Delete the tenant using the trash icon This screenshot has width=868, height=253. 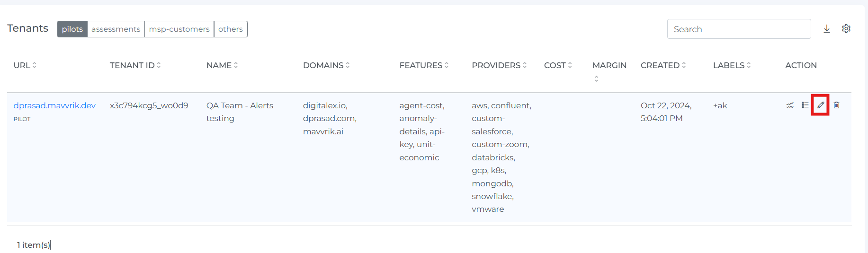pyautogui.click(x=836, y=105)
